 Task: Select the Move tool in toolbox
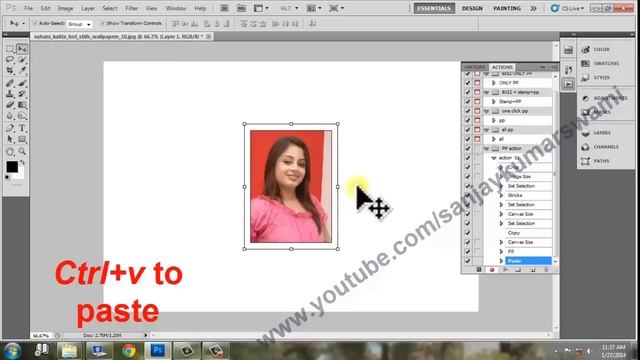(x=22, y=49)
